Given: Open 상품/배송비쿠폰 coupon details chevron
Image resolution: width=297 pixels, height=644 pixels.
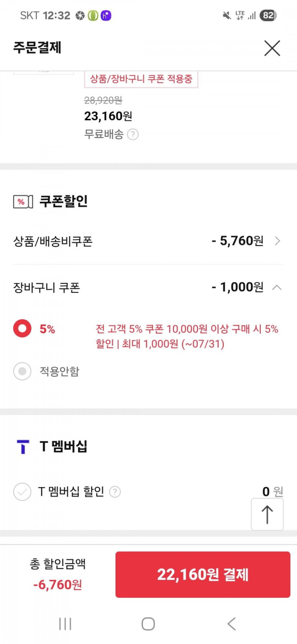Looking at the screenshot, I should [277, 241].
